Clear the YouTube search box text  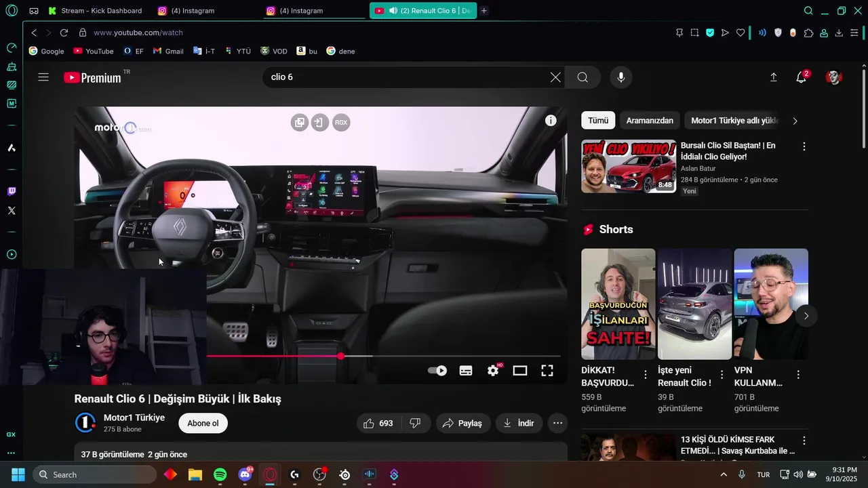(x=555, y=77)
